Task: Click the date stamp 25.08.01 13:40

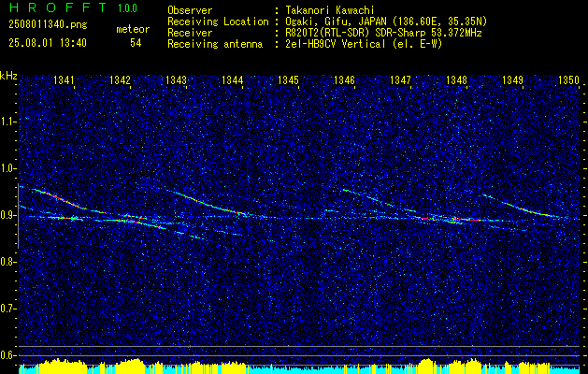Action: pyautogui.click(x=48, y=43)
